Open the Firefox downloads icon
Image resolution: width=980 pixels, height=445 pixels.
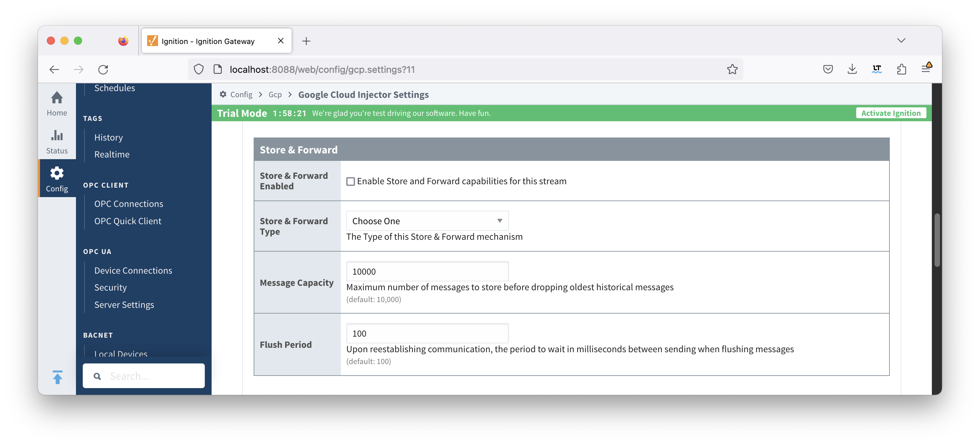click(x=852, y=69)
